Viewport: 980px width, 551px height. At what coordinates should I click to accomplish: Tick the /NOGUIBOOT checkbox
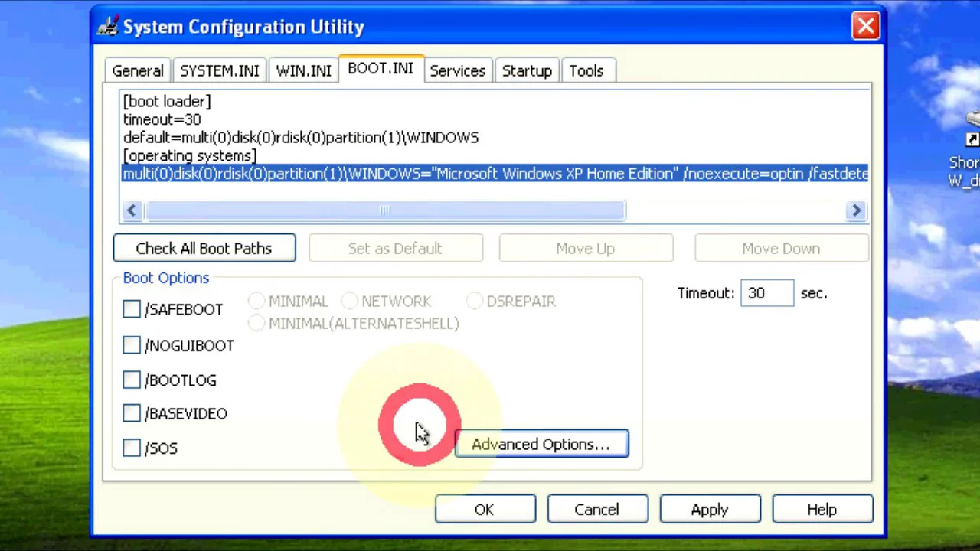click(132, 345)
